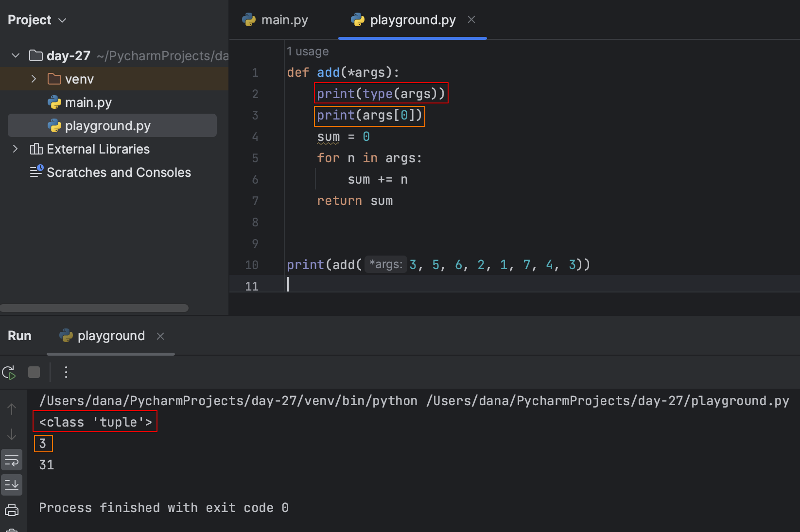
Task: Rerun the playground script
Action: point(9,373)
